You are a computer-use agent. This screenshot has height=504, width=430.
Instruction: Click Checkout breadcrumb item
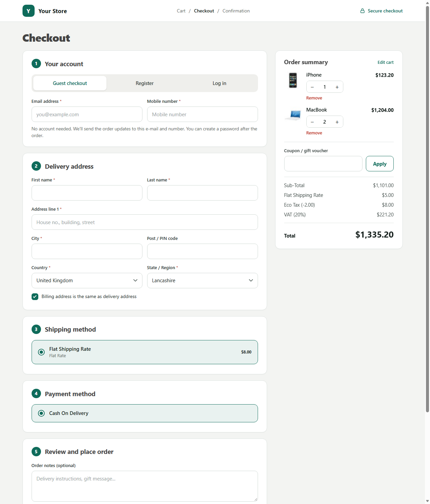pos(204,11)
